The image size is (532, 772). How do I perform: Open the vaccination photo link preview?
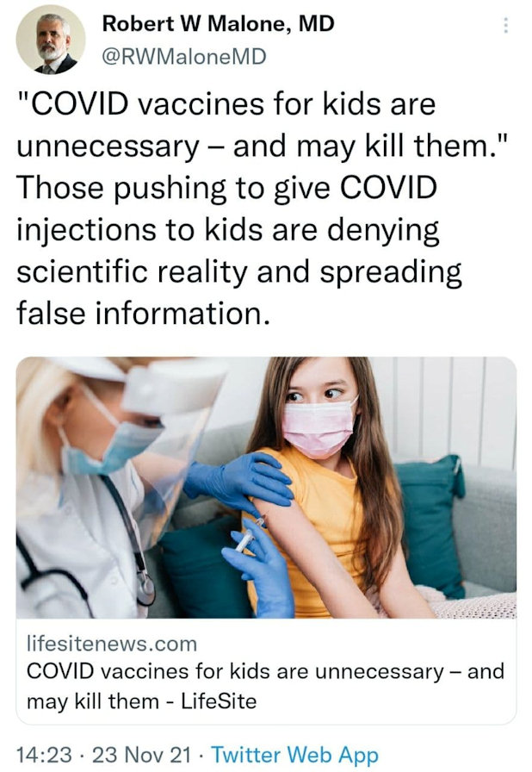[x=266, y=488]
